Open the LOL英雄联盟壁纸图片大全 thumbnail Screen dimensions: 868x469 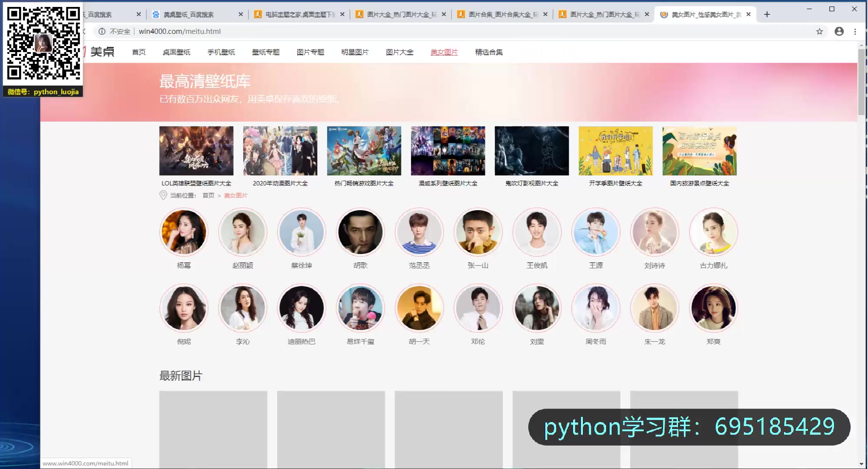tap(196, 150)
